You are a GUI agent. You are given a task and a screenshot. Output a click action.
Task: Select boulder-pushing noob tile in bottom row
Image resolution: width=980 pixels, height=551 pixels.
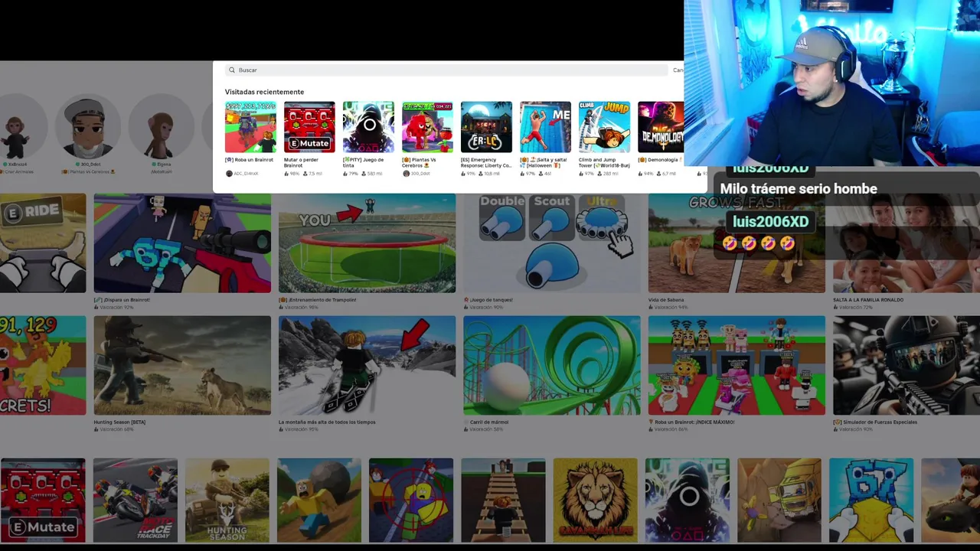[318, 500]
